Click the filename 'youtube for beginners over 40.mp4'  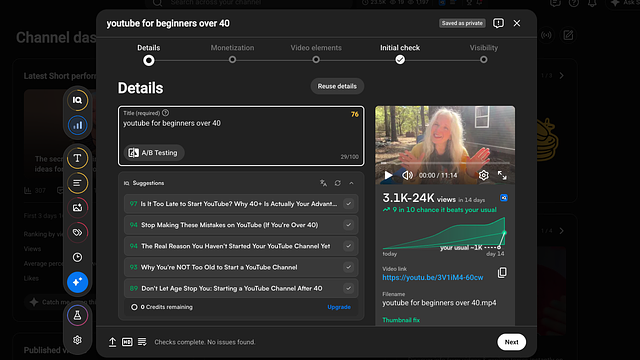tap(439, 303)
